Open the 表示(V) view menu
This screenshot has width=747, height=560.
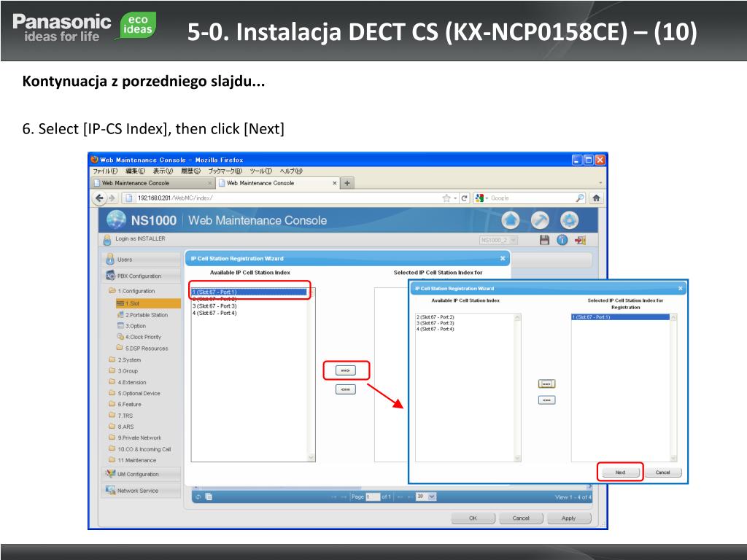tap(163, 171)
